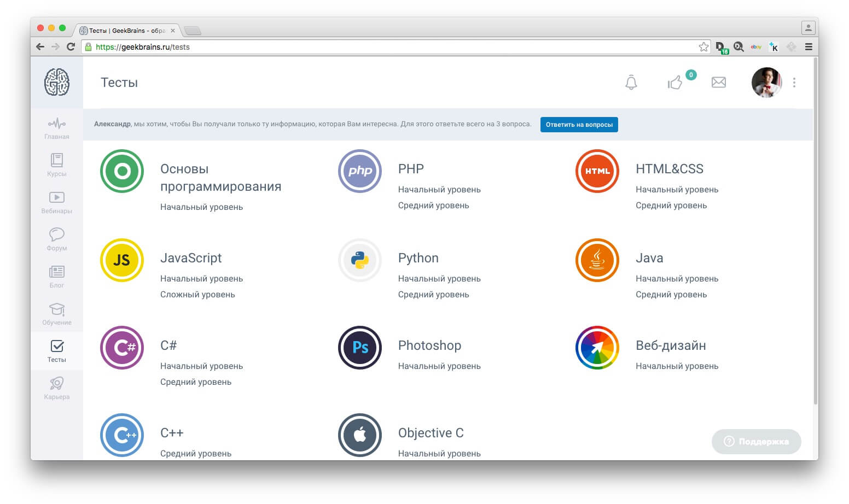Click the Chrome profile person button
The width and height of the screenshot is (849, 504).
pyautogui.click(x=808, y=27)
